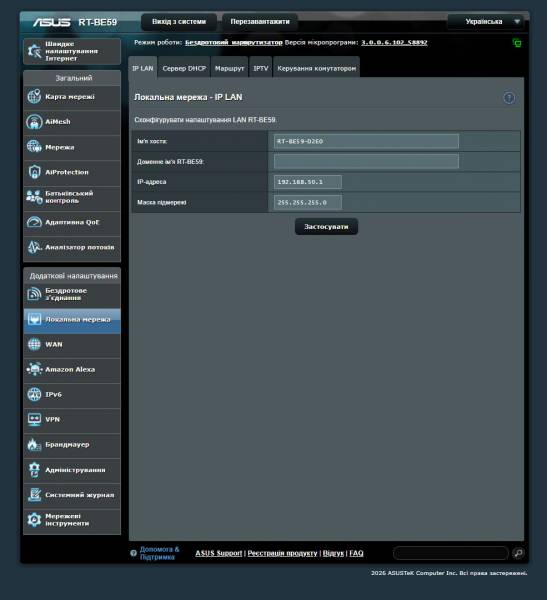Switch to the Маршрут tab

point(229,68)
